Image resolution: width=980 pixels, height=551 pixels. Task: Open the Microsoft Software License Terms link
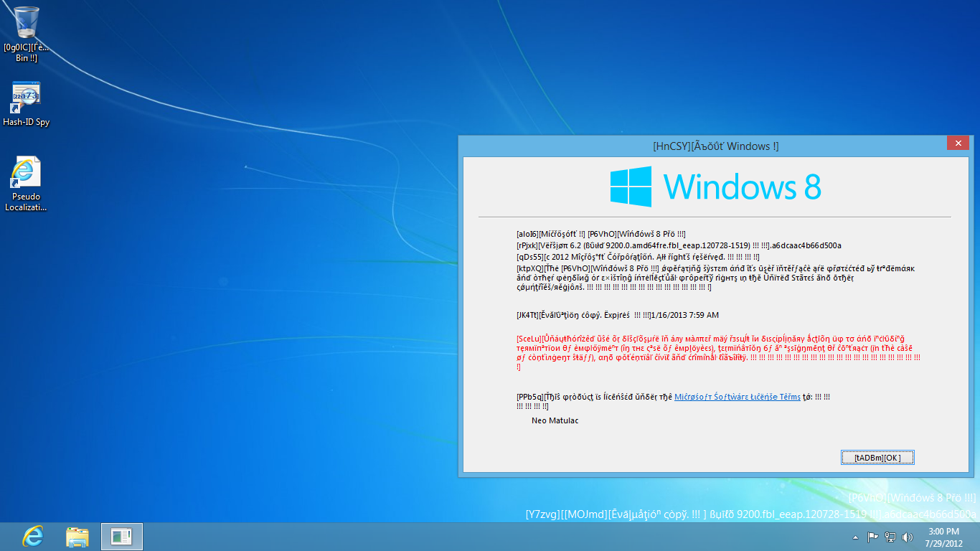[738, 397]
